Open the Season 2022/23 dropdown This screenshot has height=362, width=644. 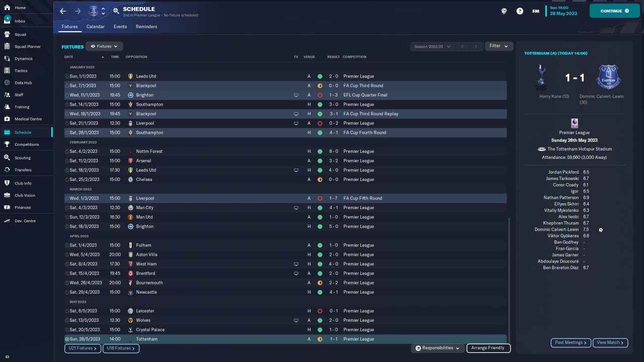(432, 46)
